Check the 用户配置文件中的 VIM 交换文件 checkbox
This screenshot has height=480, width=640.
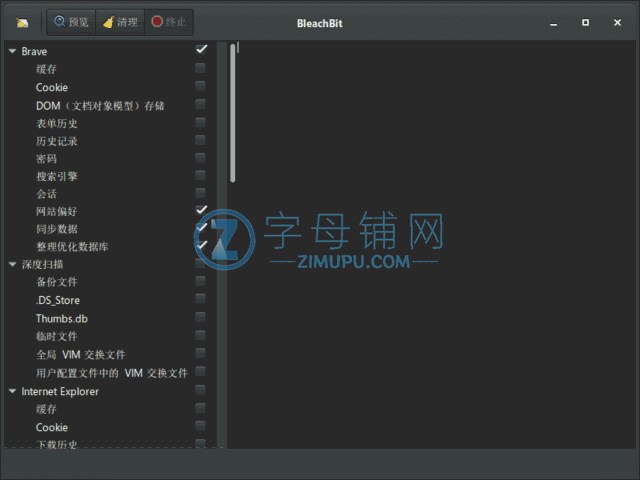pos(200,371)
